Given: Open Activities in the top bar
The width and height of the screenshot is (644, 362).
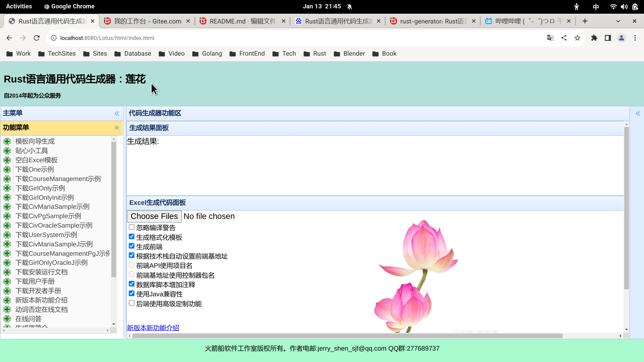Looking at the screenshot, I should click(x=19, y=6).
